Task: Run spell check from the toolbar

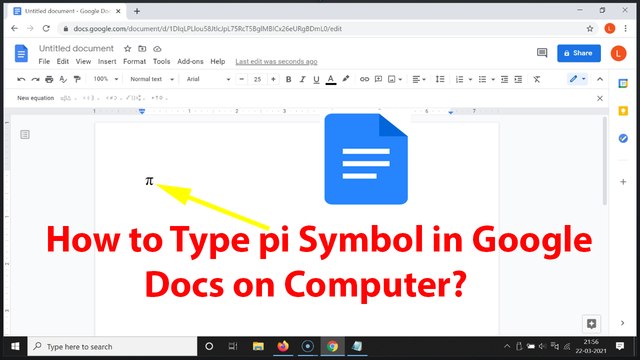Action: [x=63, y=79]
